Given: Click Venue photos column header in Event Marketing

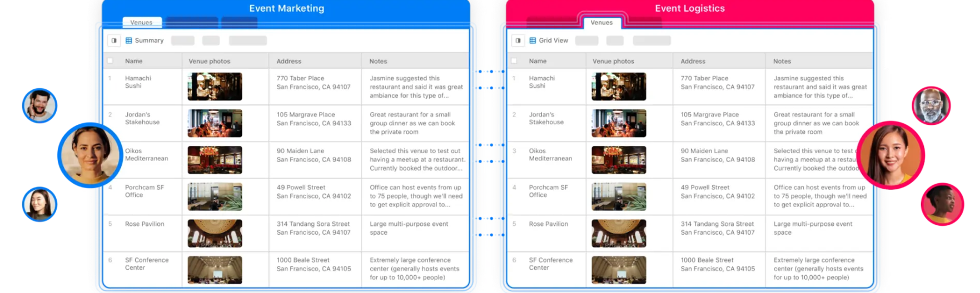Looking at the screenshot, I should click(x=210, y=61).
